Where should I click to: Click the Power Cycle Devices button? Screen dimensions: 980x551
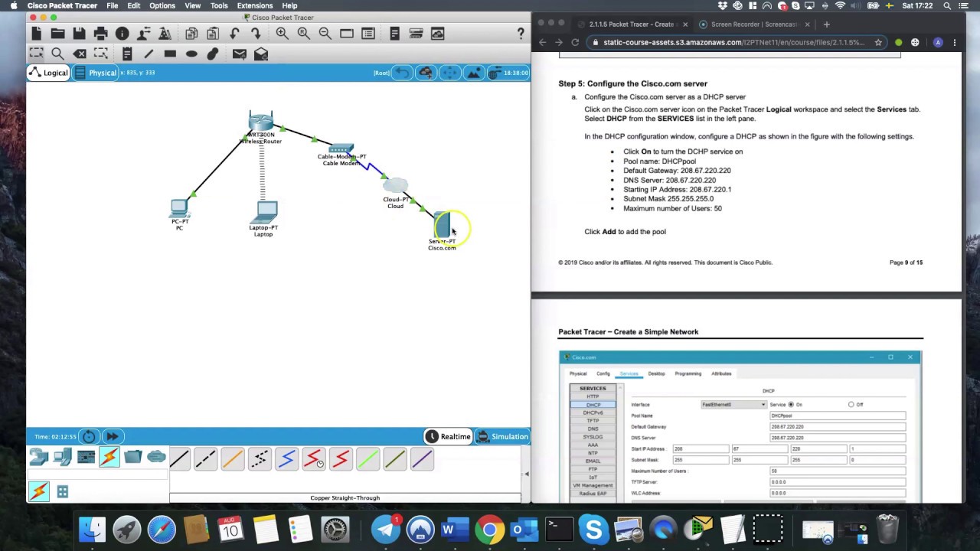click(x=89, y=436)
